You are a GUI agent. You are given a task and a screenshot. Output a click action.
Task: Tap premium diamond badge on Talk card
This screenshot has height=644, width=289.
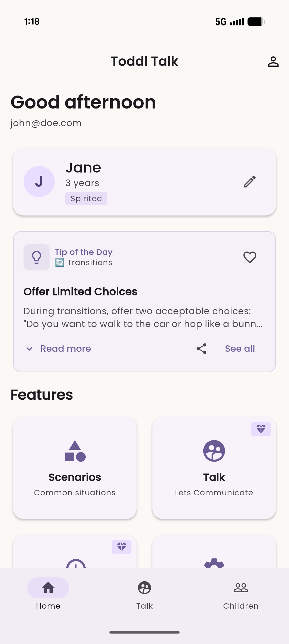coord(261,429)
